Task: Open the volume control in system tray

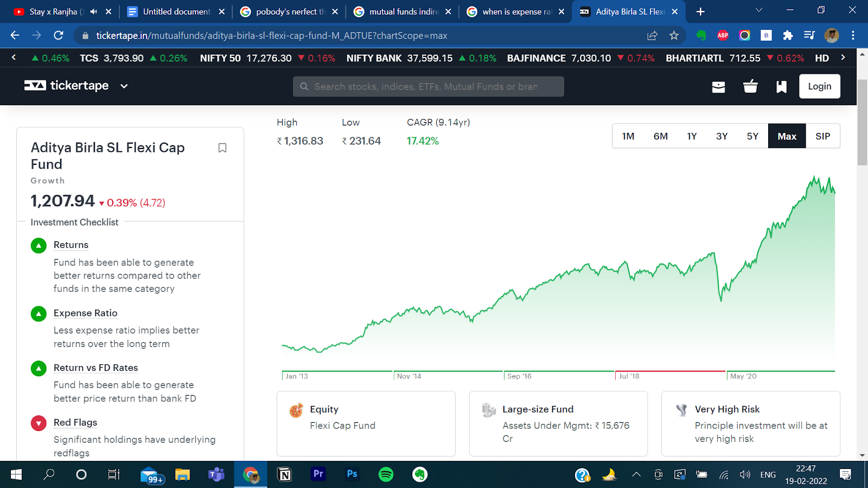Action: (745, 475)
